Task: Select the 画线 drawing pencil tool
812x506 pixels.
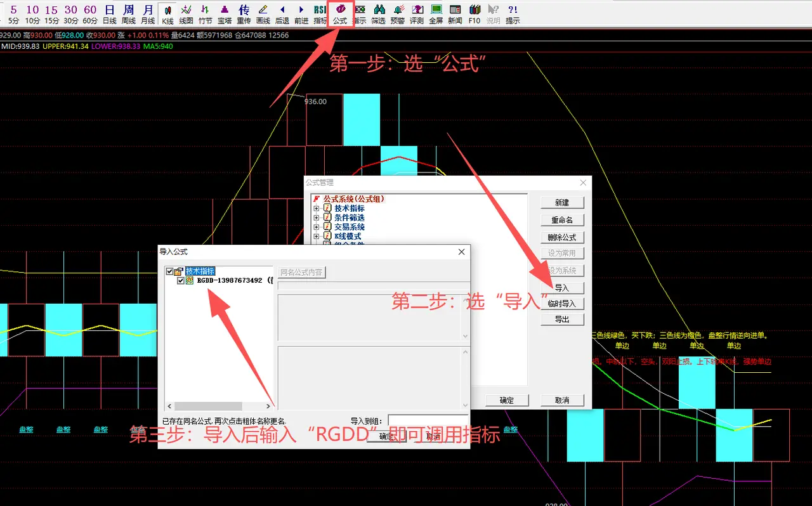Action: click(263, 13)
